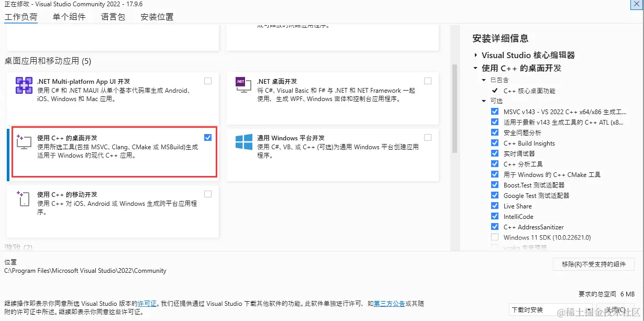The height and width of the screenshot is (321, 644).
Task: Uncheck the C++ ATL for v143 component
Action: (x=495, y=122)
